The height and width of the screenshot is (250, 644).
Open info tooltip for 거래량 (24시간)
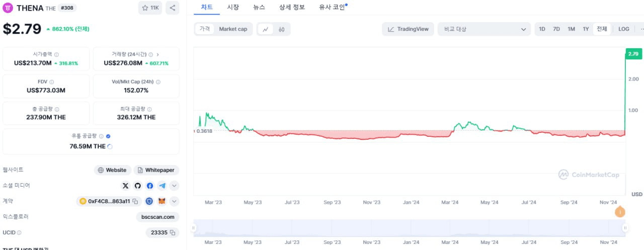click(151, 54)
